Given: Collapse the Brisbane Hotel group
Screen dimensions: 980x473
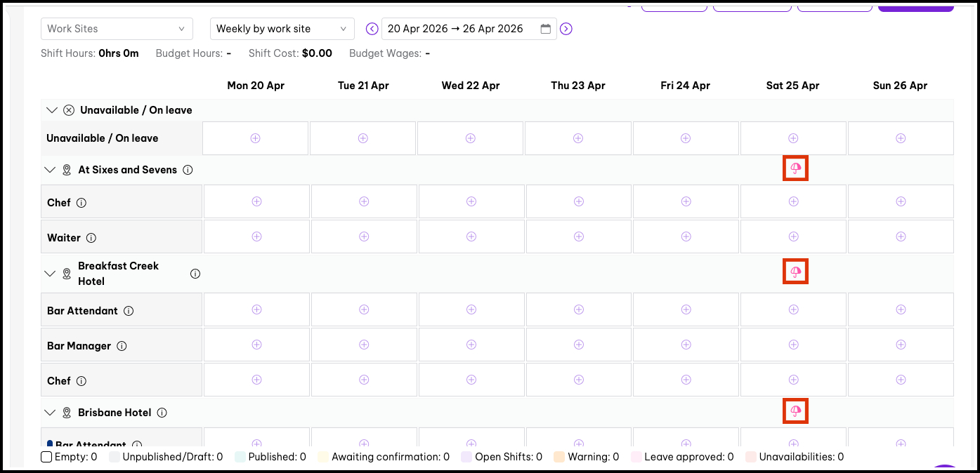Looking at the screenshot, I should tap(50, 413).
